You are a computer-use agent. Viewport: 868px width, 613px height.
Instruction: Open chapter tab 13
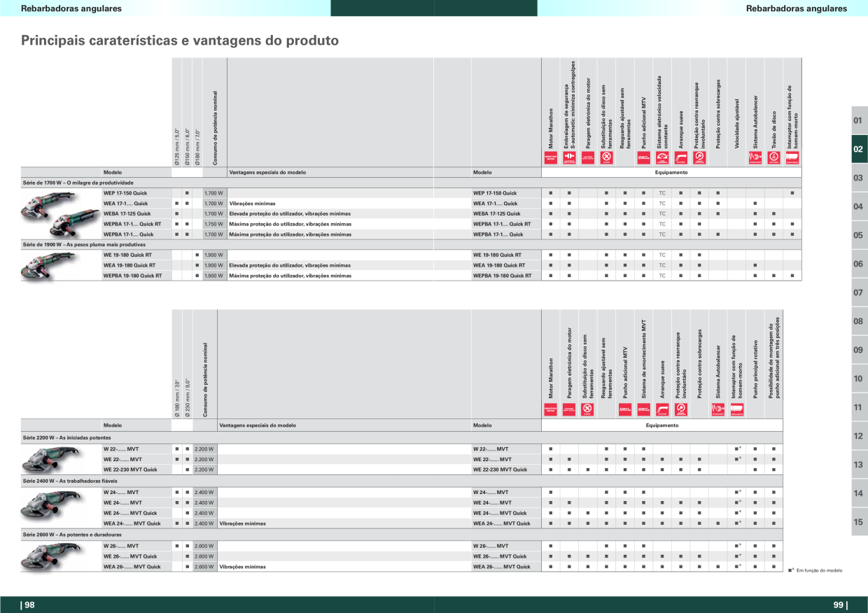click(x=860, y=465)
